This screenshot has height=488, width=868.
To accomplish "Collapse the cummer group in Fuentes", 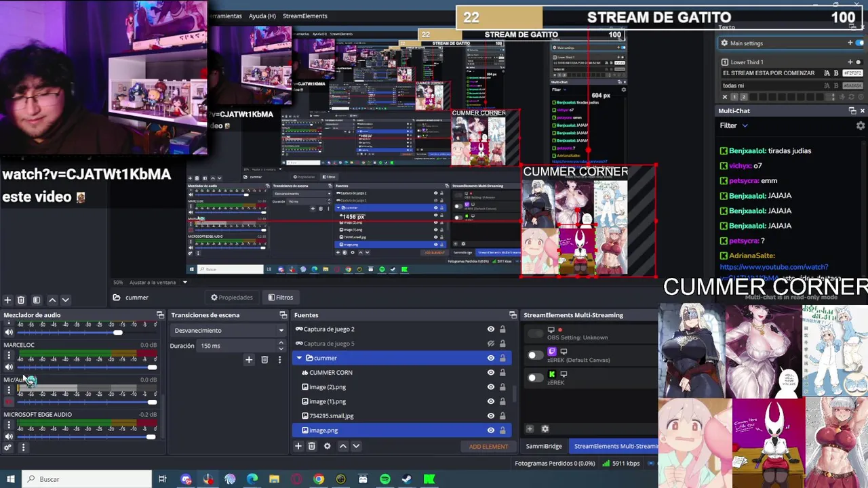I will 299,358.
